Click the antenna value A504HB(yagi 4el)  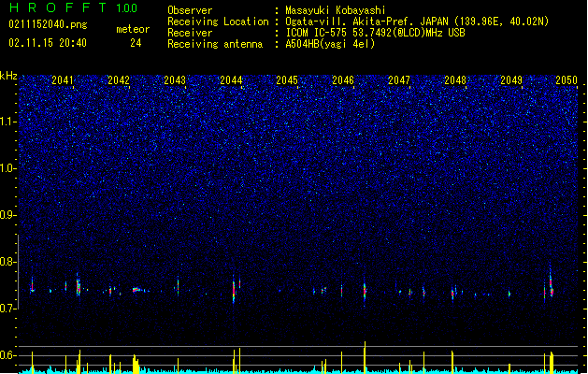click(x=330, y=44)
